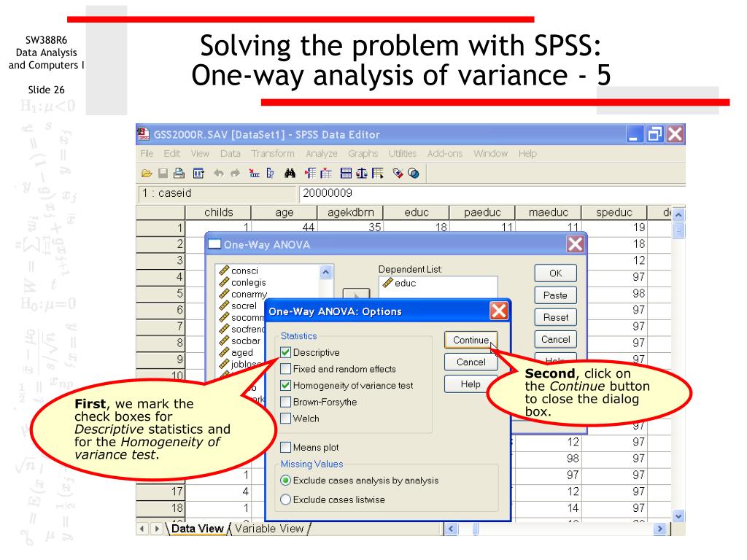Click the Insert Variable toolbar icon
The width and height of the screenshot is (747, 560).
click(326, 174)
